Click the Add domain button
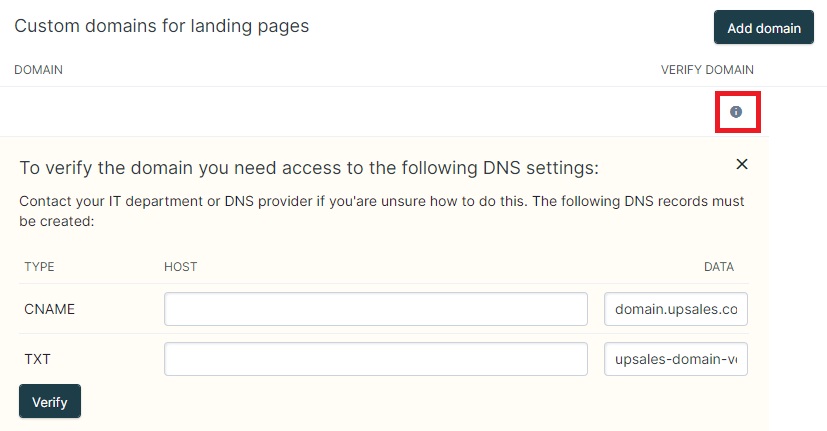 pyautogui.click(x=764, y=27)
